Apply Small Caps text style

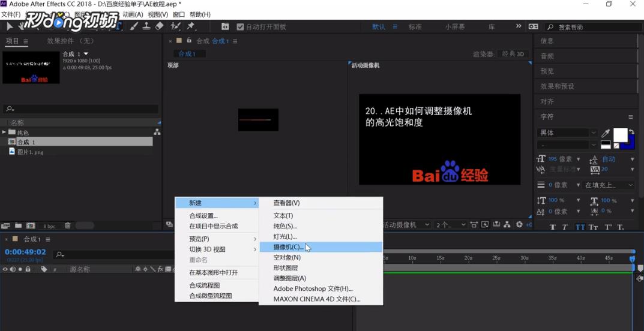[x=593, y=227]
